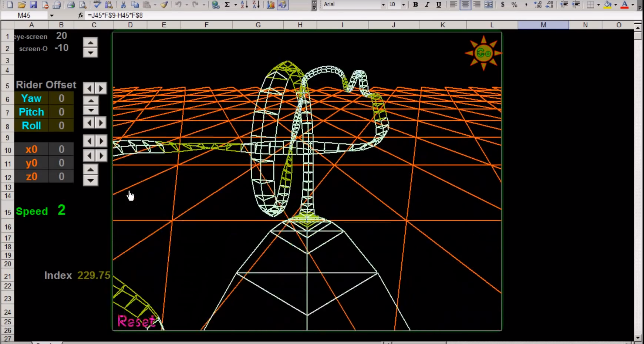The width and height of the screenshot is (644, 344).
Task: Decrease decimal places
Action: pyautogui.click(x=550, y=5)
